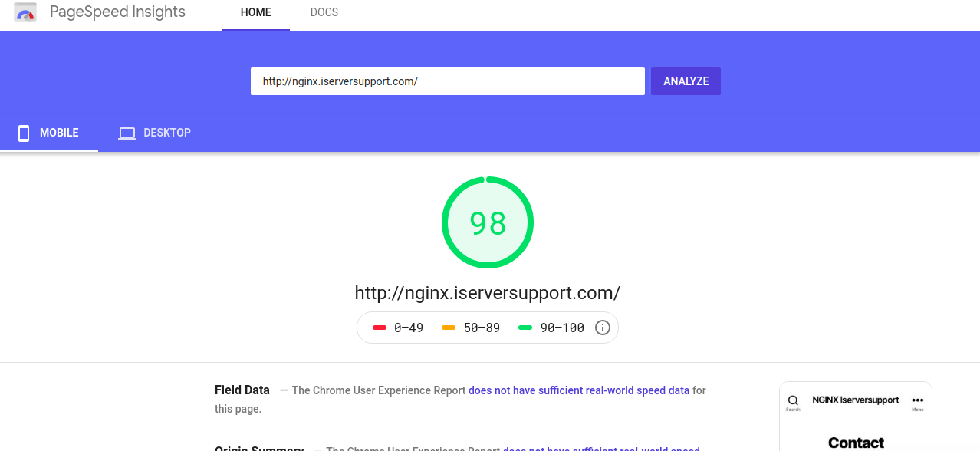The image size is (980, 451).
Task: Focus the URL input field
Action: (447, 81)
